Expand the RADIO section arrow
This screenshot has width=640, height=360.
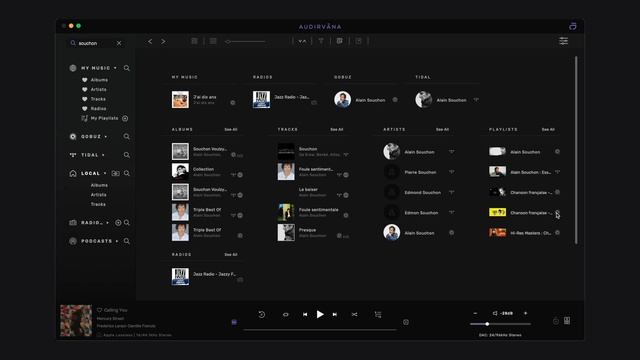point(107,223)
